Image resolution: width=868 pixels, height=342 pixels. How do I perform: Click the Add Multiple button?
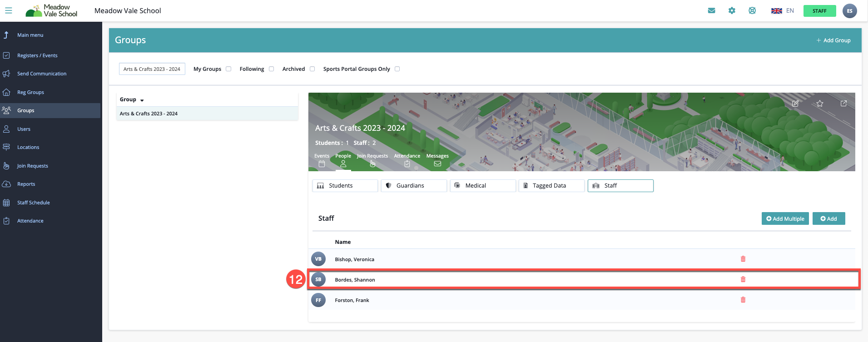[785, 218]
